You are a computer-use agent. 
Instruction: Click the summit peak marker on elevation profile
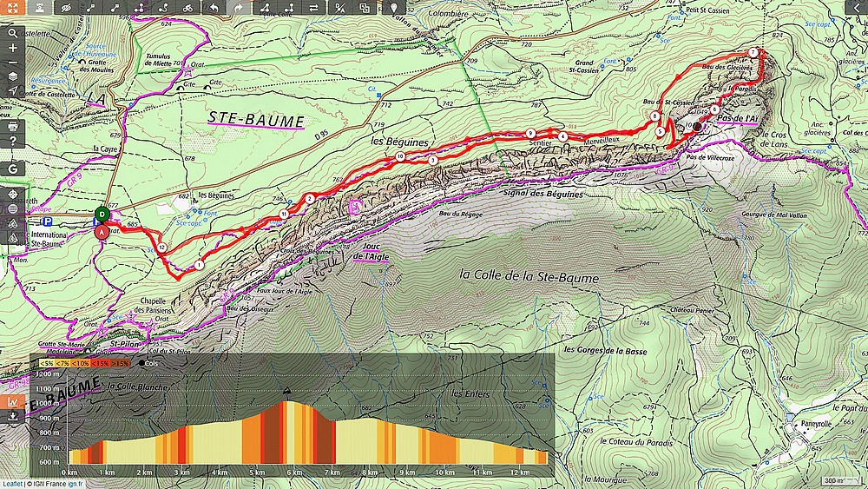(286, 392)
